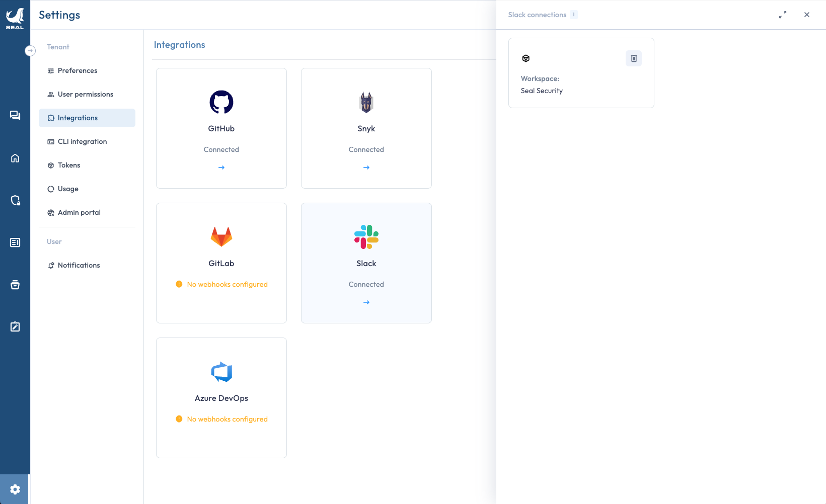Select the Integrations menu item
The width and height of the screenshot is (826, 504).
(87, 118)
